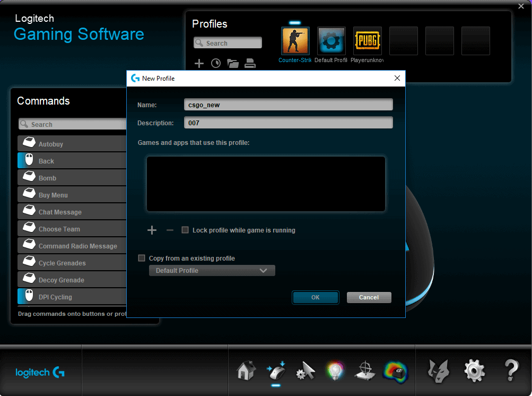Open the heat map analysis icon
532x396 pixels.
(395, 371)
